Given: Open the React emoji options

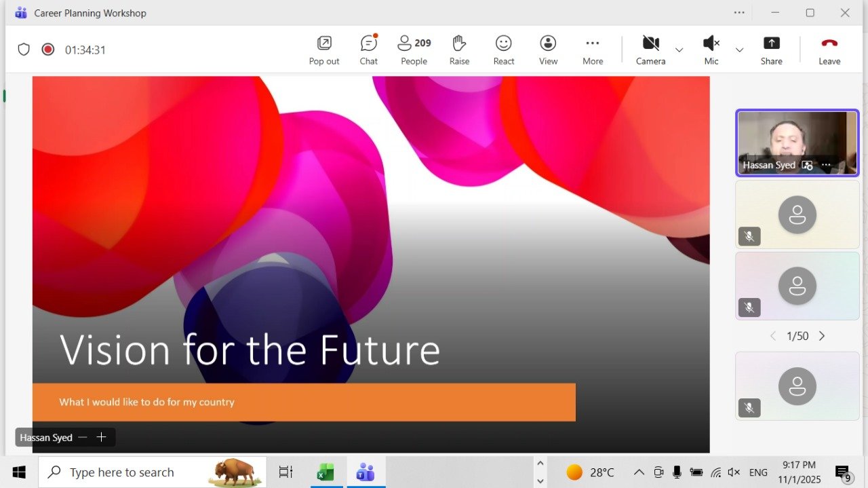Looking at the screenshot, I should pyautogui.click(x=503, y=50).
